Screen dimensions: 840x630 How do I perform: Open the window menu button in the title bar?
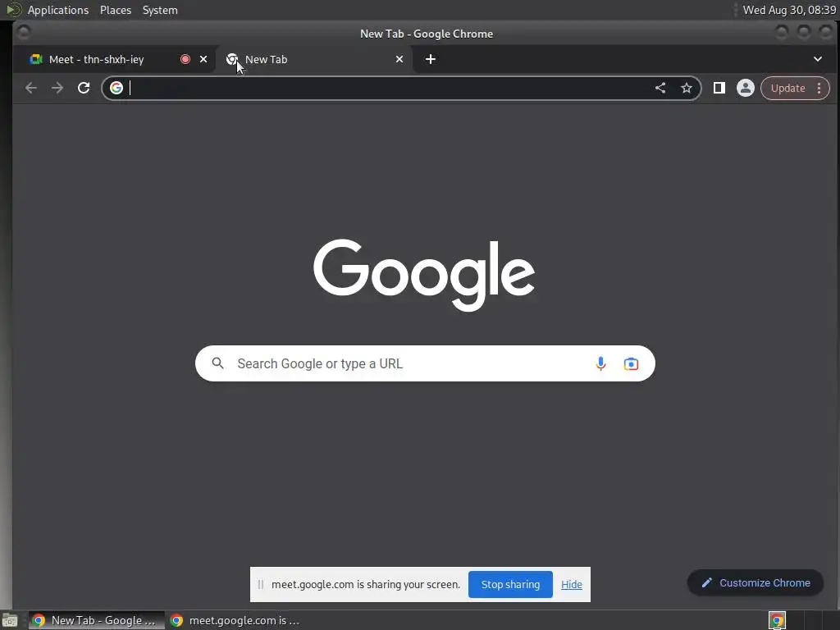[23, 33]
